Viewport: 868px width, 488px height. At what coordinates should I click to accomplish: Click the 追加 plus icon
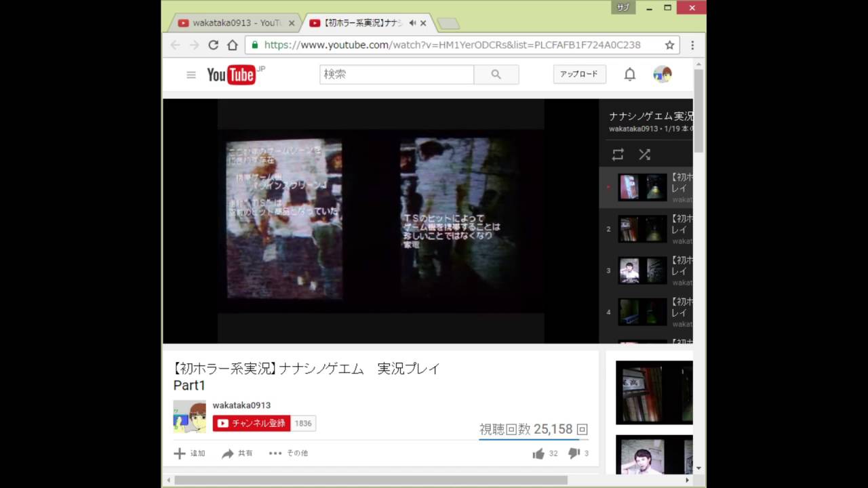[x=180, y=453]
